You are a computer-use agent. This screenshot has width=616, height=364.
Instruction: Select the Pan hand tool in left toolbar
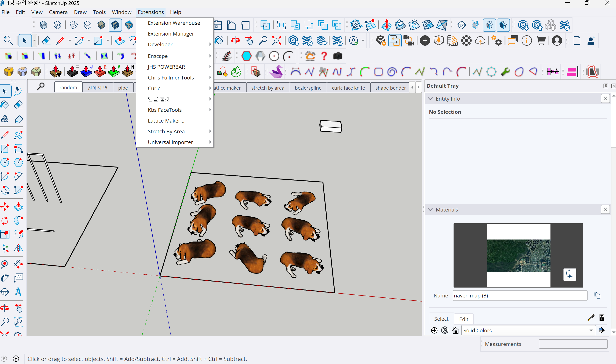point(18,308)
